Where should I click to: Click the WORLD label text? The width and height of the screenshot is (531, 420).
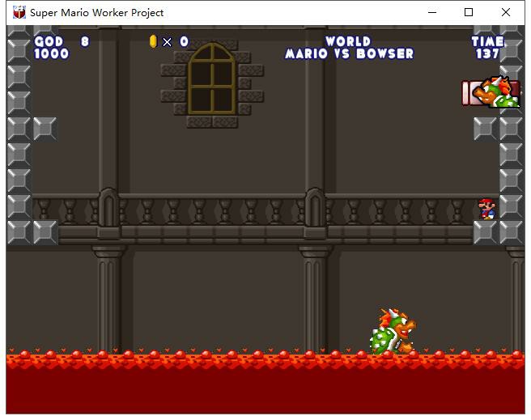348,41
